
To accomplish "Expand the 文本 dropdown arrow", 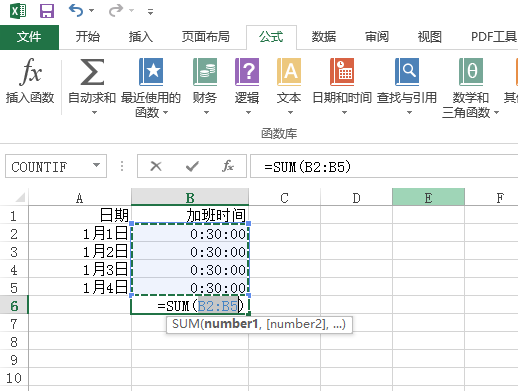I will click(290, 113).
